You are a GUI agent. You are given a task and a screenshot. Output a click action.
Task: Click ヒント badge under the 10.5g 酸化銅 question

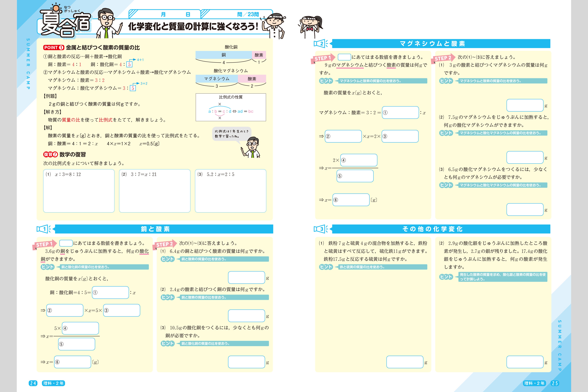(x=168, y=344)
